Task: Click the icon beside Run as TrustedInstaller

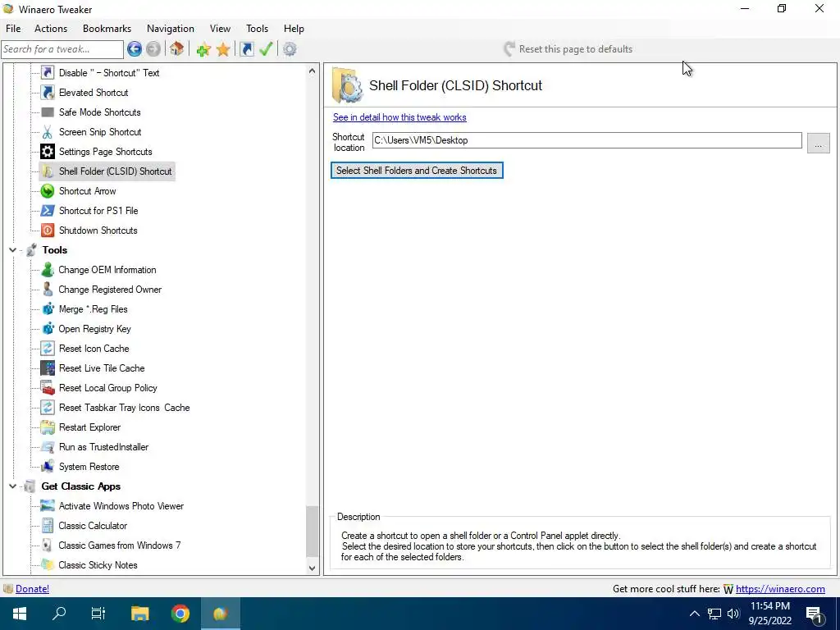Action: [48, 447]
